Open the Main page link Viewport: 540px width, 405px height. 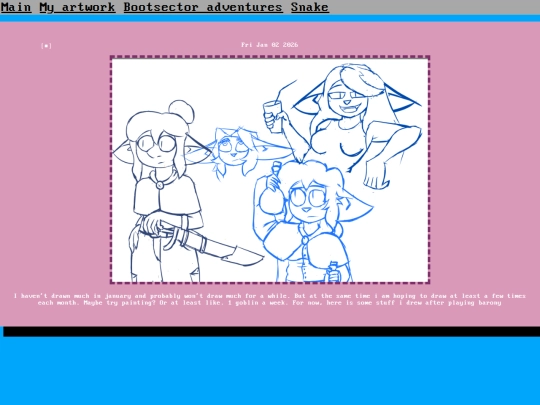click(x=16, y=7)
